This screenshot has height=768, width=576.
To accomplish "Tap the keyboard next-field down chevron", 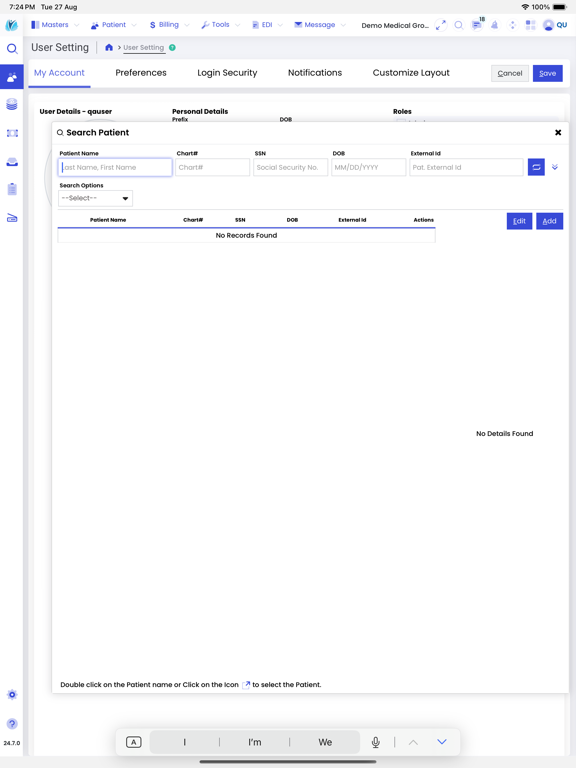I will (442, 742).
